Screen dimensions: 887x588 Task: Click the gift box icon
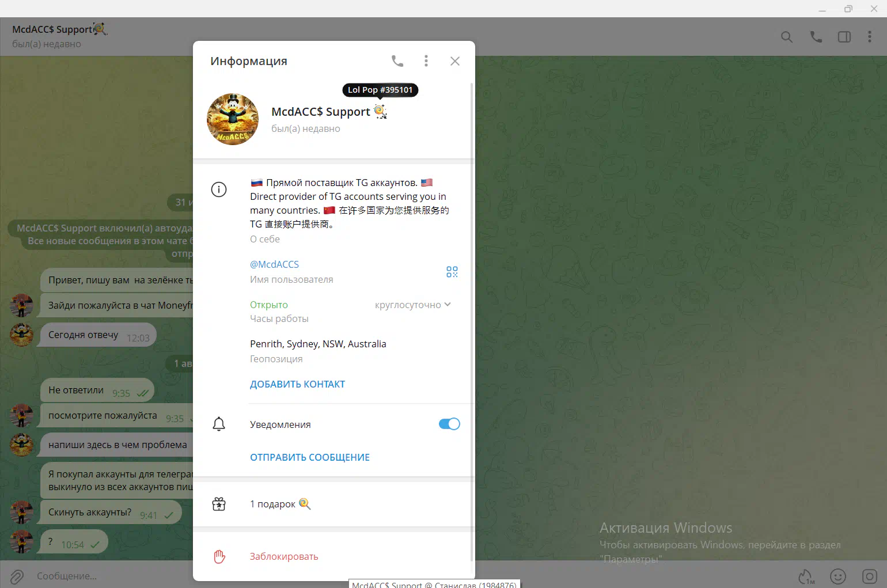click(x=219, y=504)
